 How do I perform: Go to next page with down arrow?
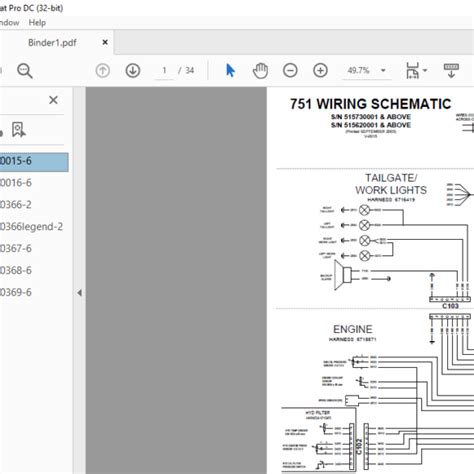(133, 71)
